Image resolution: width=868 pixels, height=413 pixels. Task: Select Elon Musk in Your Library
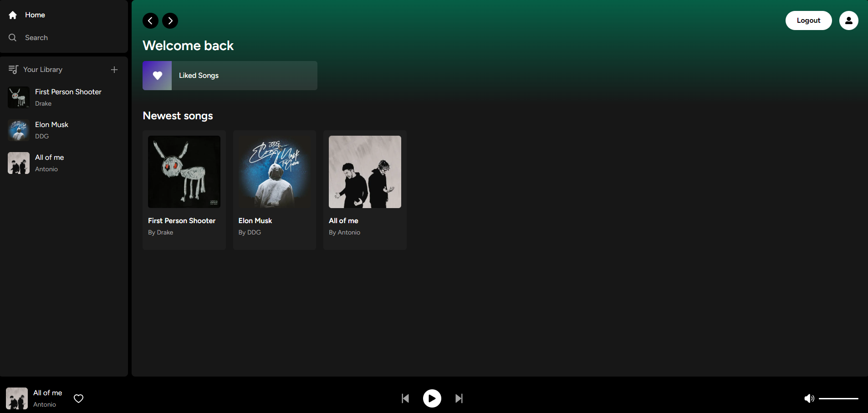coord(51,130)
